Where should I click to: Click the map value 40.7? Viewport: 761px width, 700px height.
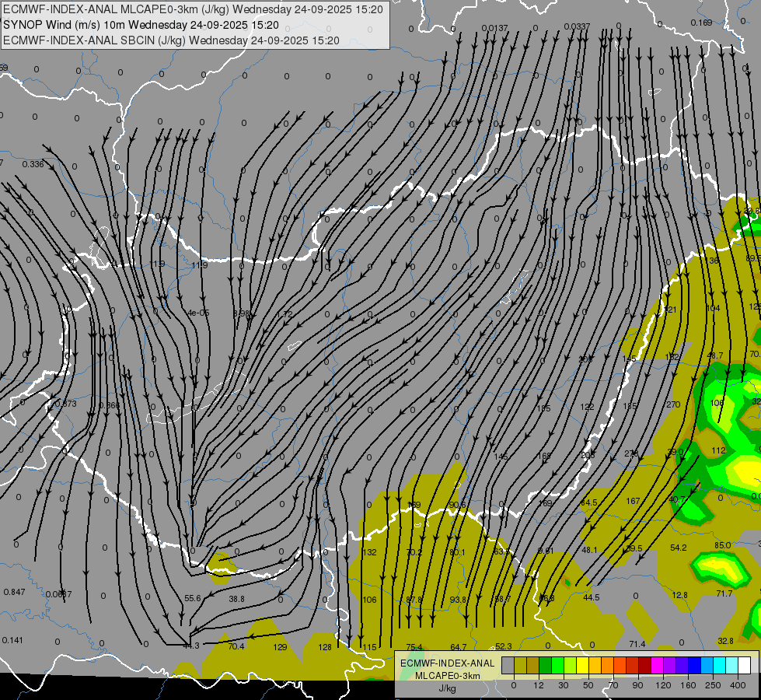pos(677,499)
